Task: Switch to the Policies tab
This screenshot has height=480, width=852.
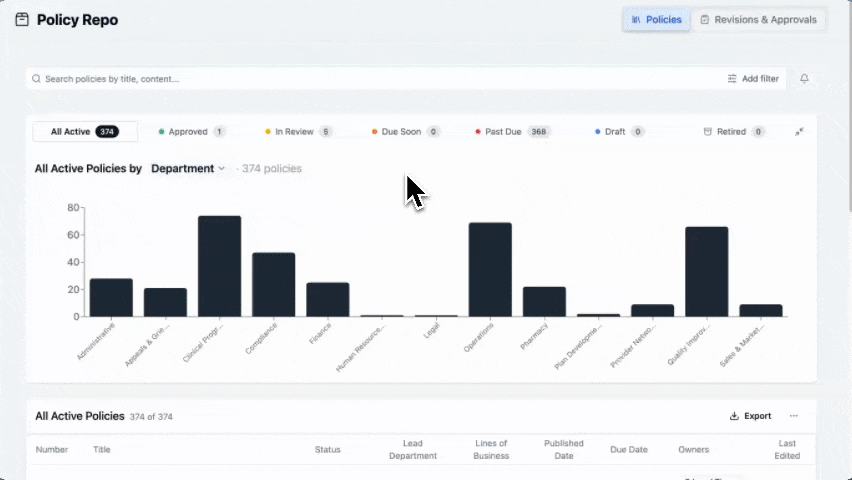Action: pyautogui.click(x=656, y=20)
